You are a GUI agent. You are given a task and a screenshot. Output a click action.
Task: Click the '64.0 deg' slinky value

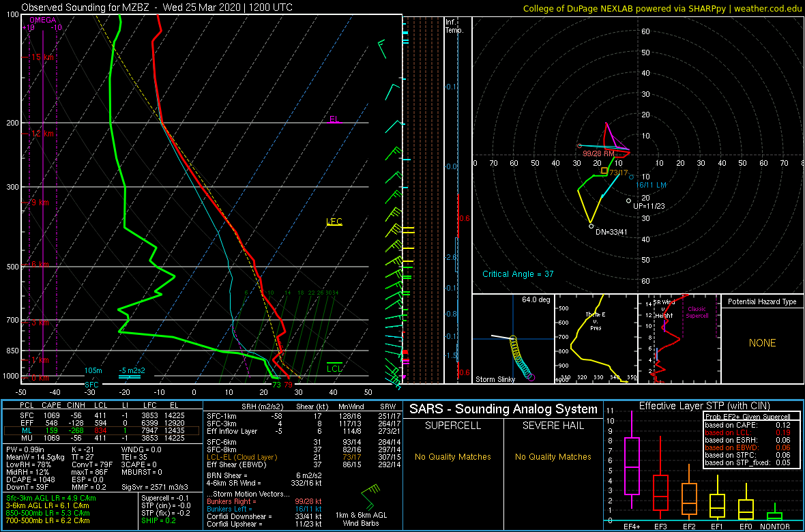tap(535, 299)
